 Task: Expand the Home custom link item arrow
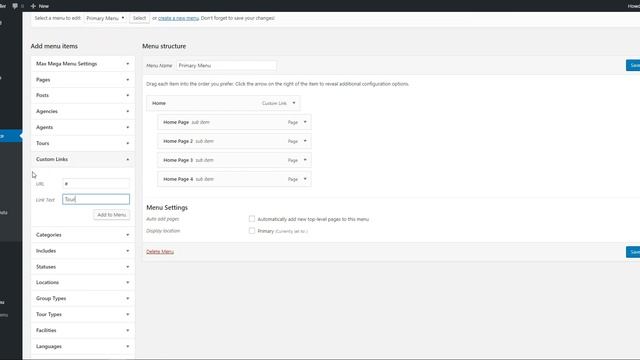(x=294, y=103)
